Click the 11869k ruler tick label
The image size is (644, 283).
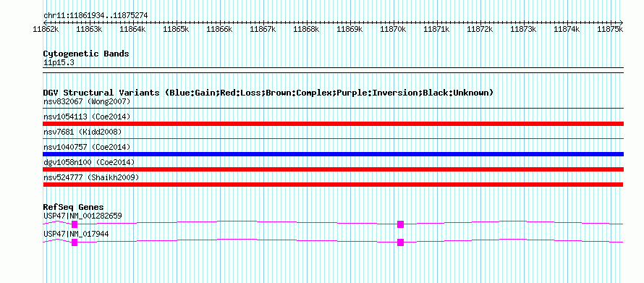pyautogui.click(x=349, y=29)
